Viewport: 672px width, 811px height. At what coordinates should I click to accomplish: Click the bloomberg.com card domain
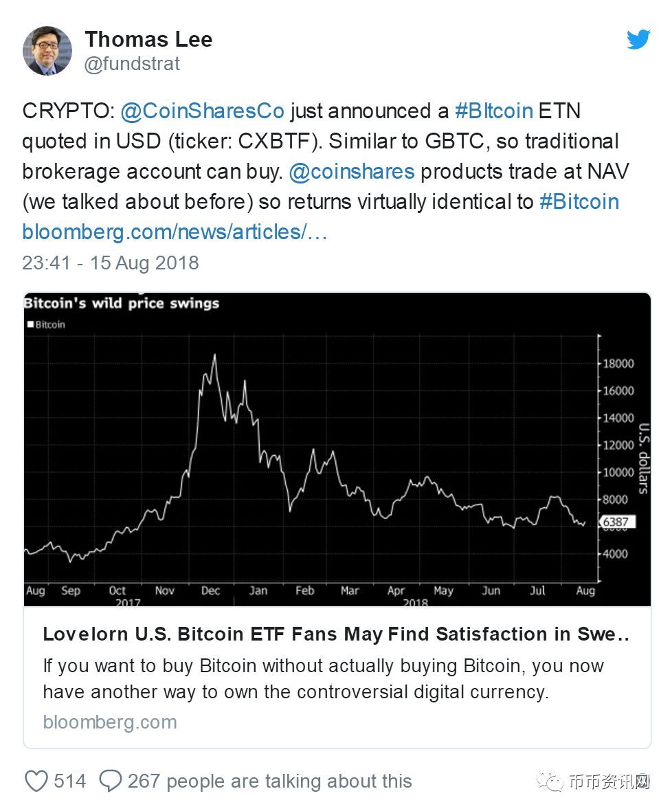pos(110,722)
